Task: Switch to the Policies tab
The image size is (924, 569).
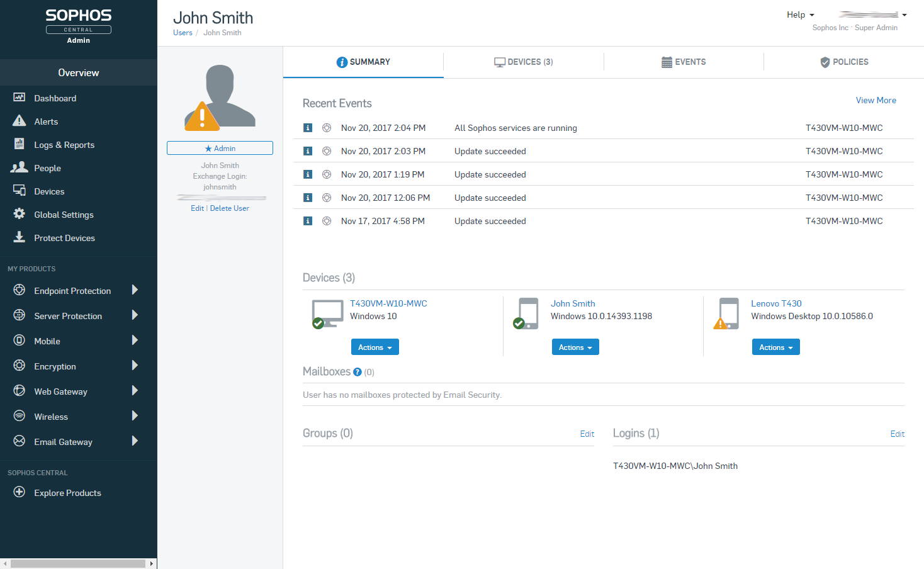Action: 844,62
